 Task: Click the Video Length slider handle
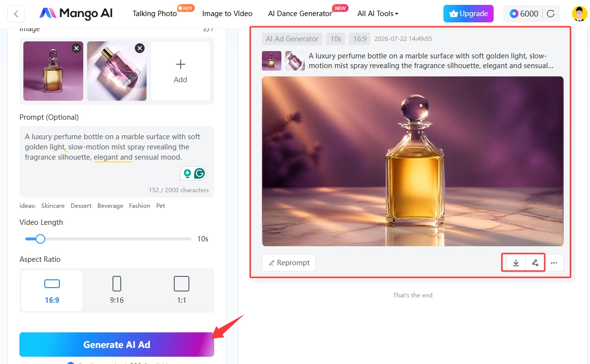(40, 239)
